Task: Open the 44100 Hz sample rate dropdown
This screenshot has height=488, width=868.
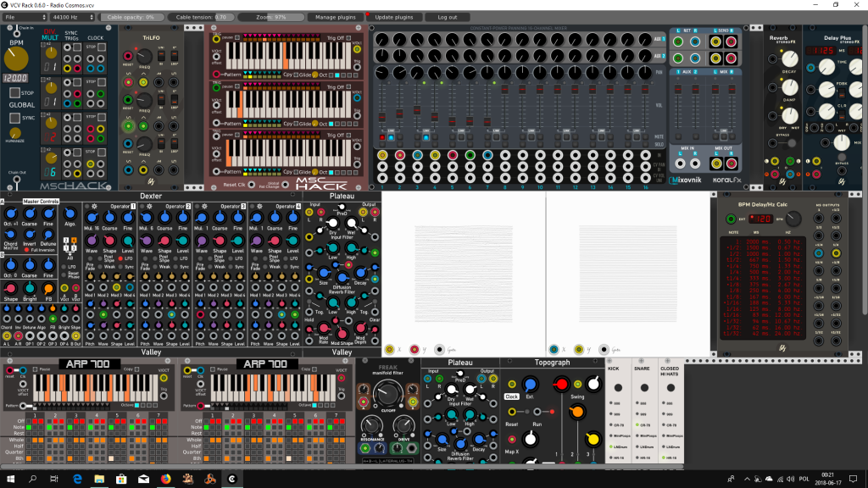Action: point(72,17)
